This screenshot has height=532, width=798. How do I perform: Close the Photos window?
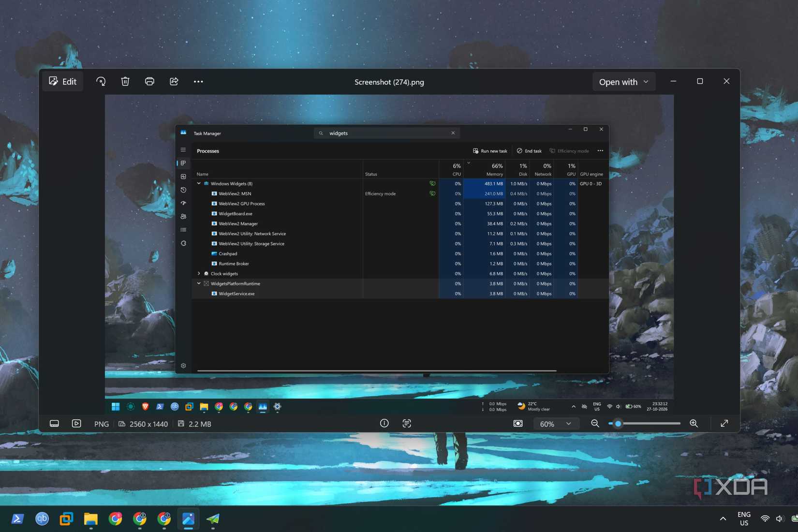click(x=726, y=81)
